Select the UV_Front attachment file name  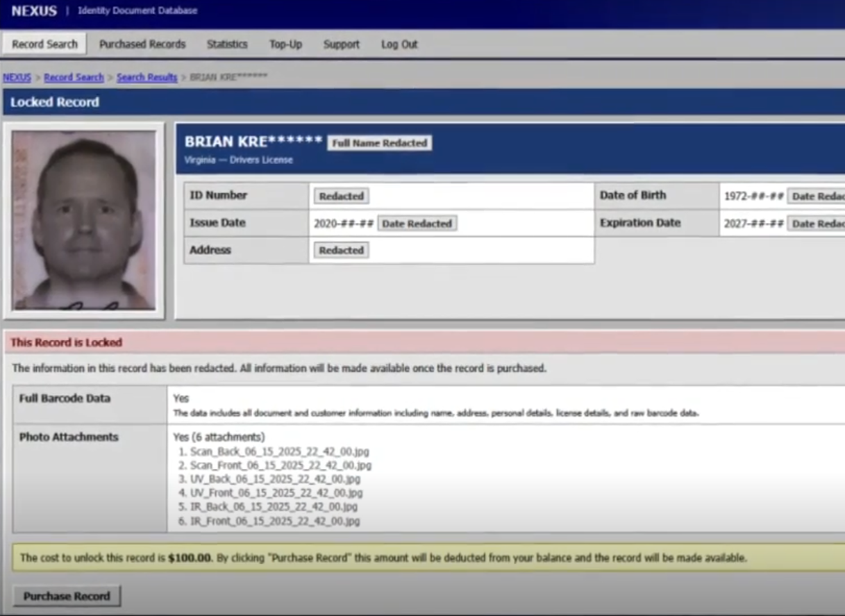click(276, 493)
